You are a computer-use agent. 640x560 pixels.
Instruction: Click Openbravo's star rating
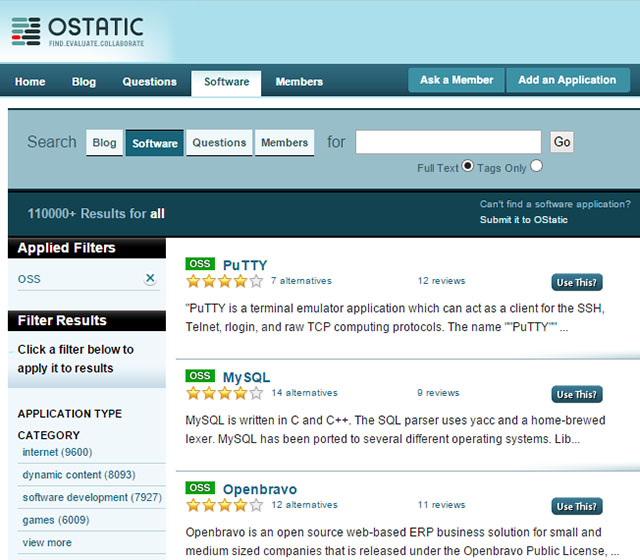[x=224, y=505]
